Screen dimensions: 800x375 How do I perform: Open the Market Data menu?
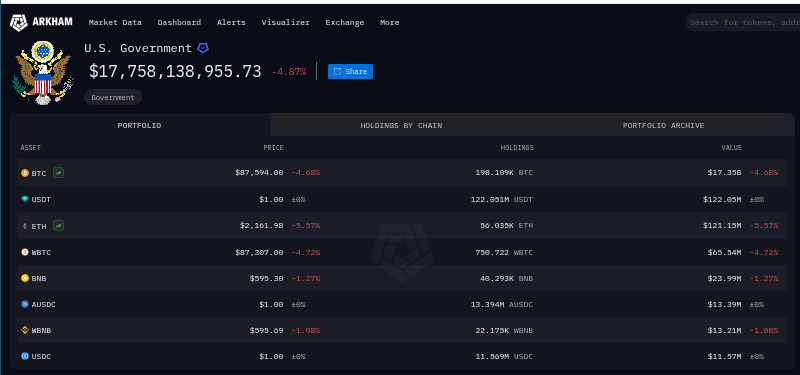(115, 22)
